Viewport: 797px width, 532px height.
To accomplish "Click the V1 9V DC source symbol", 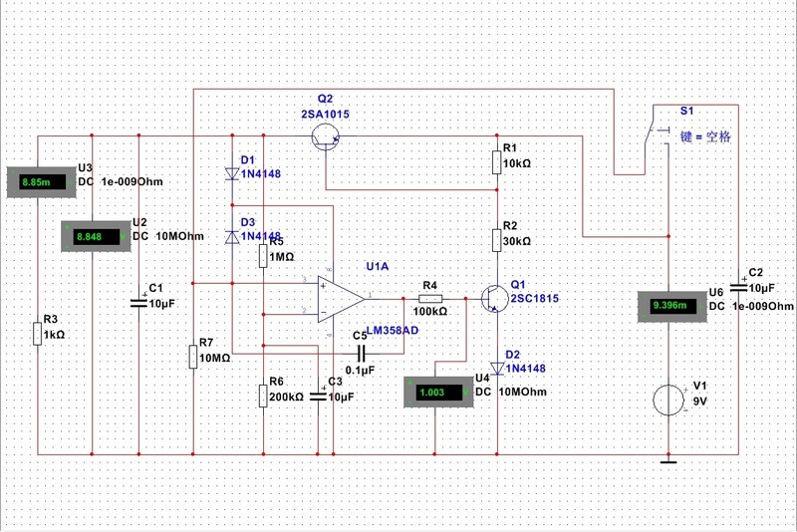I will point(666,400).
